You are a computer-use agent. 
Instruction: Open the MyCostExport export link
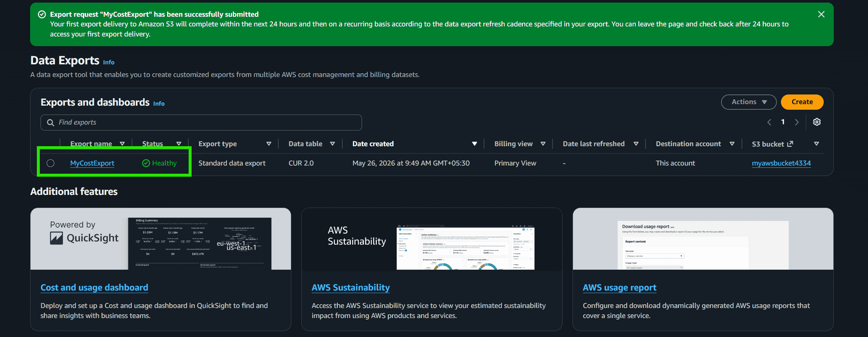pyautogui.click(x=92, y=163)
